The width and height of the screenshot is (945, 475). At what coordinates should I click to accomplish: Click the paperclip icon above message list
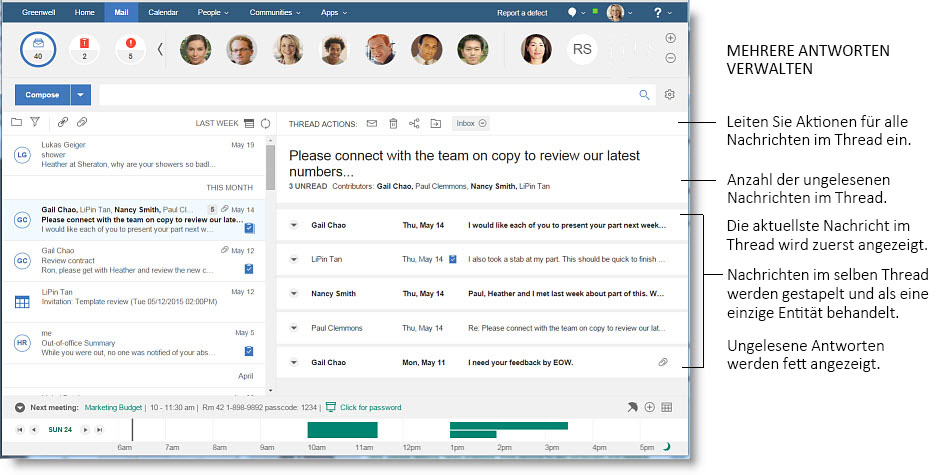click(82, 122)
